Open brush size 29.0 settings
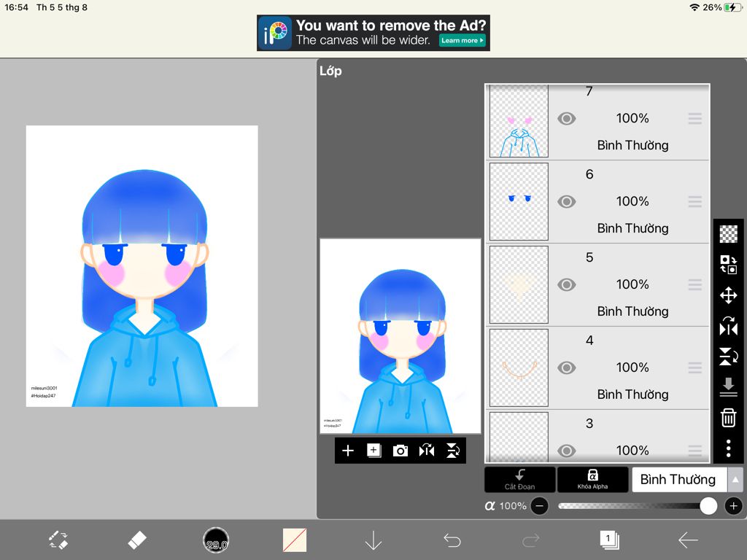Viewport: 747px width, 560px height. [x=216, y=540]
